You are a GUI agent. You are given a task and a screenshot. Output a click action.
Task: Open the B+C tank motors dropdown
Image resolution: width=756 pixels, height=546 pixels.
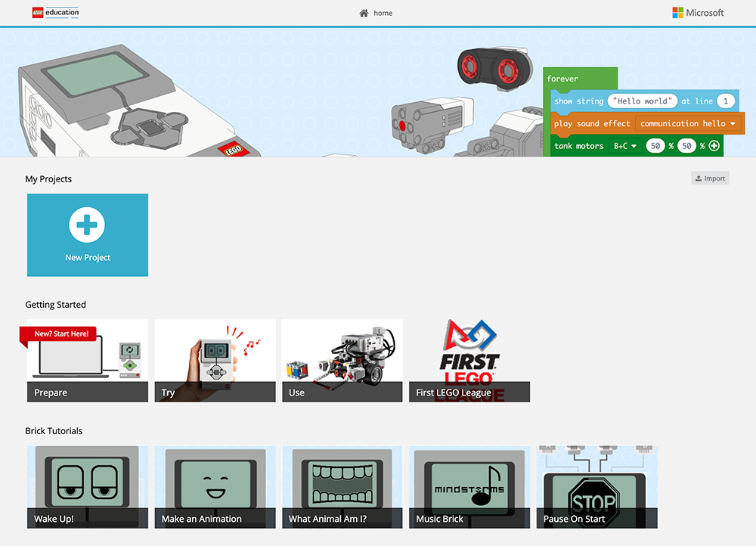click(625, 146)
